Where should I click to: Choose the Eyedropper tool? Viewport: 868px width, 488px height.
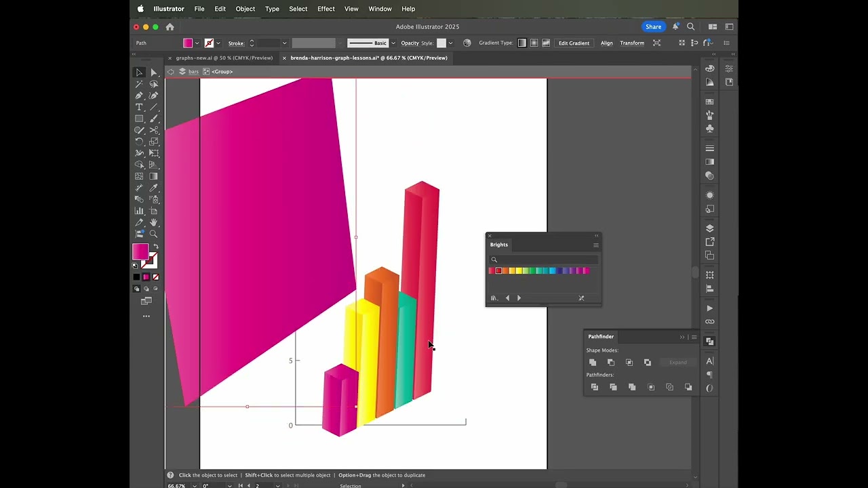[x=154, y=188]
